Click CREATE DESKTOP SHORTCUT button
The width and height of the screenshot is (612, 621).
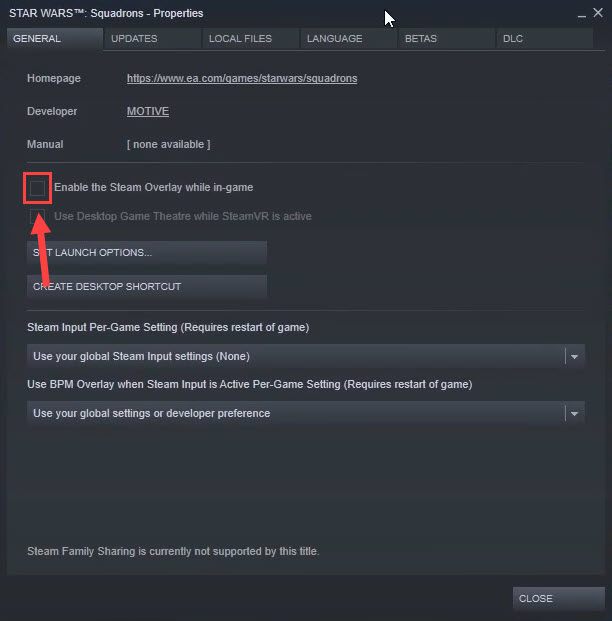pyautogui.click(x=147, y=286)
